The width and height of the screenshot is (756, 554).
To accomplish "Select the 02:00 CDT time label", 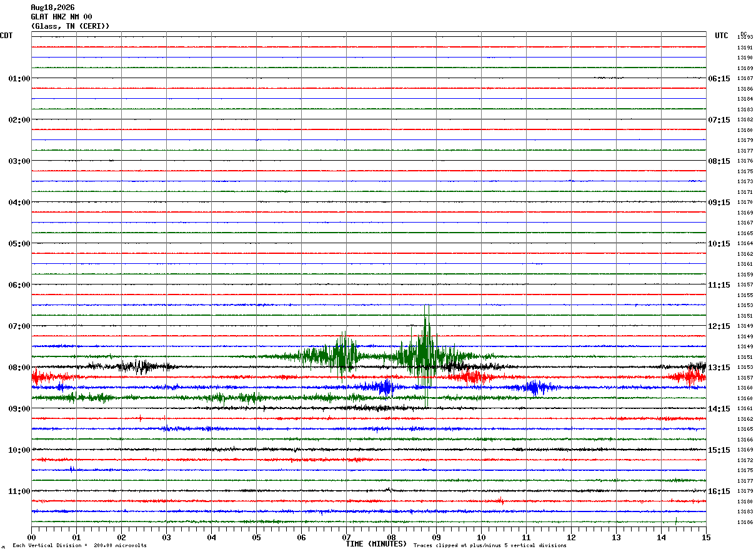I will pyautogui.click(x=19, y=120).
